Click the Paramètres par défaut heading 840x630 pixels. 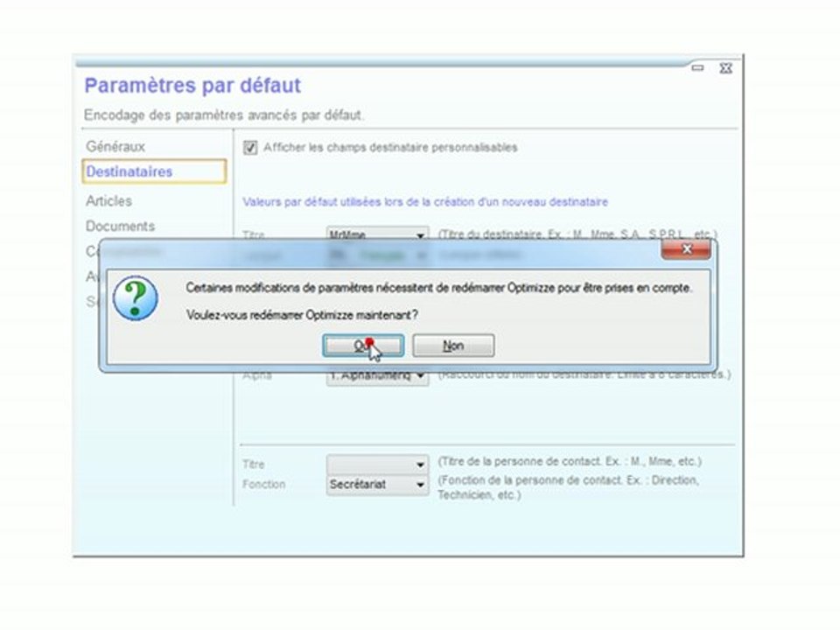[192, 85]
